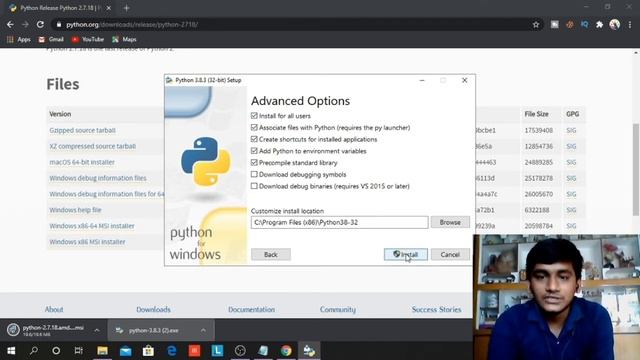Image resolution: width=640 pixels, height=360 pixels.
Task: Open File Explorer from the taskbar
Action: (102, 351)
